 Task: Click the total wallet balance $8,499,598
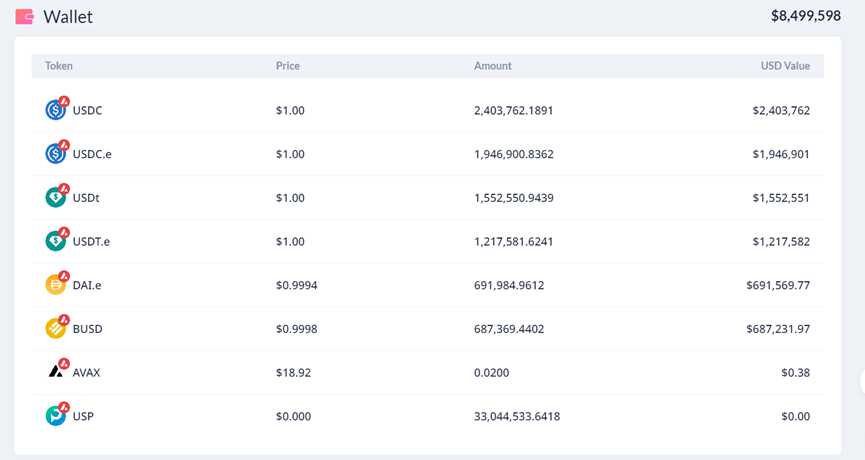tap(805, 16)
